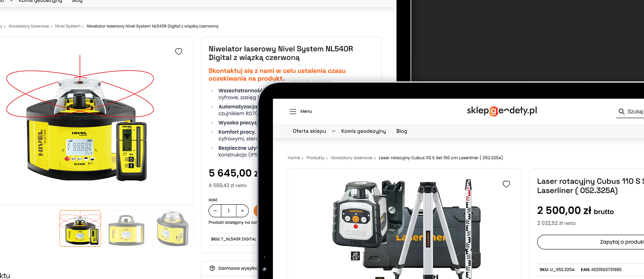Expand the Oferta sklepu dropdown arrow
Screen dimensions: 644x279
333,131
